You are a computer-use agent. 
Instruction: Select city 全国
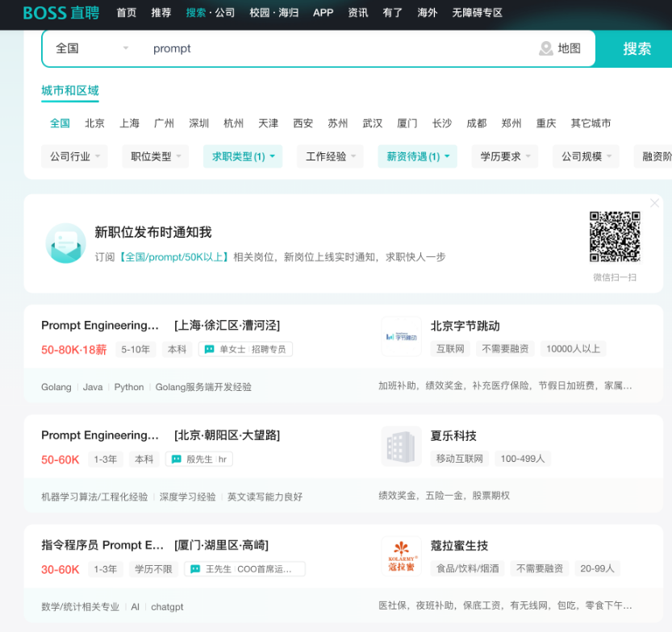click(60, 123)
